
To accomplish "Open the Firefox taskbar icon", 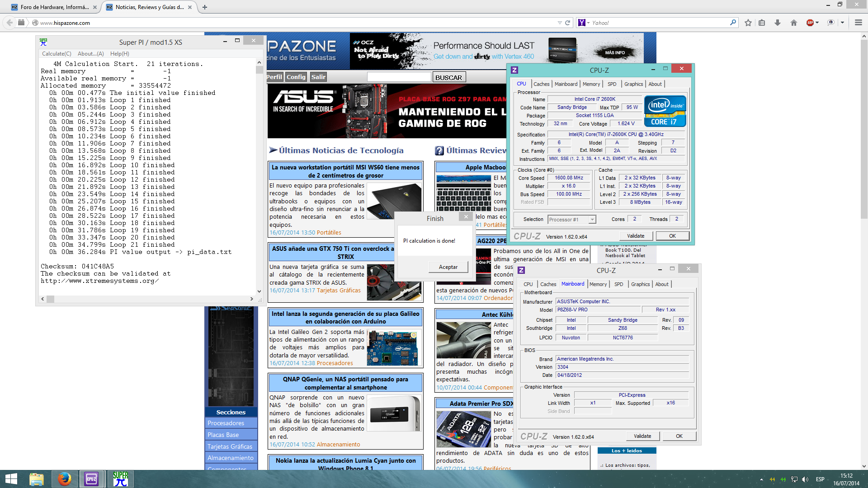I will coord(64,479).
